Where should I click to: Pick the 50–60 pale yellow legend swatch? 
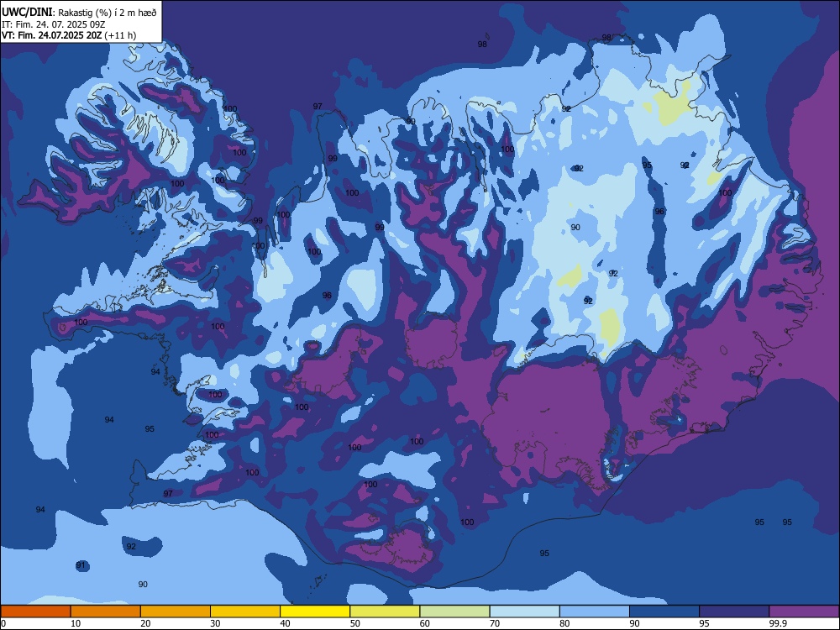tap(385, 612)
